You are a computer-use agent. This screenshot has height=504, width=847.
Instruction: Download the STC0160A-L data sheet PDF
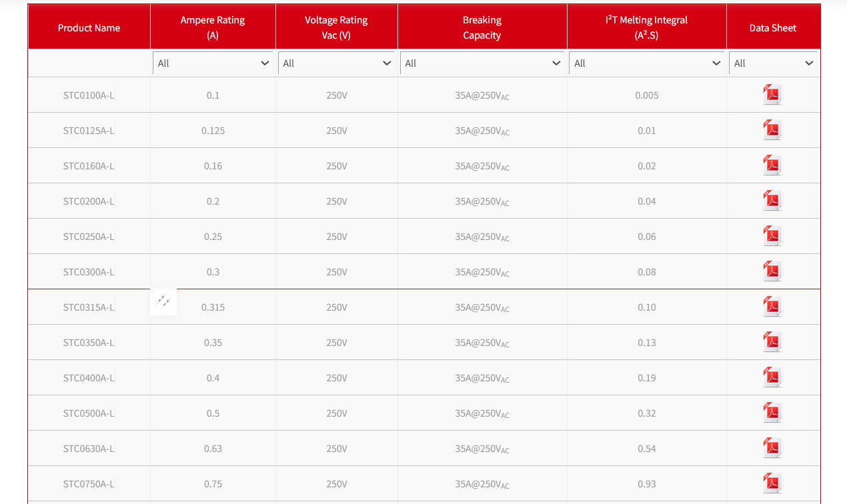(772, 165)
